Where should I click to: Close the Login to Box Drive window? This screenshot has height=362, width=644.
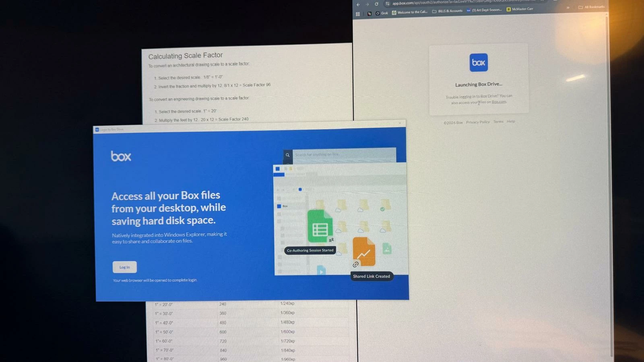pyautogui.click(x=400, y=123)
